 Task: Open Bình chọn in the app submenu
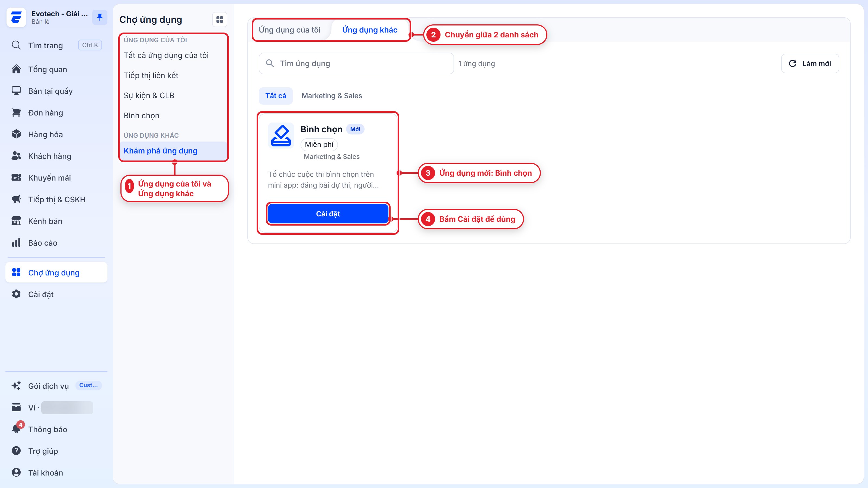click(173, 115)
